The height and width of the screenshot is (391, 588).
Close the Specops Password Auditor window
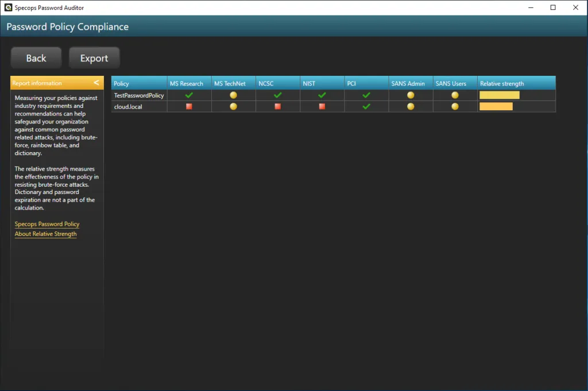pos(575,7)
